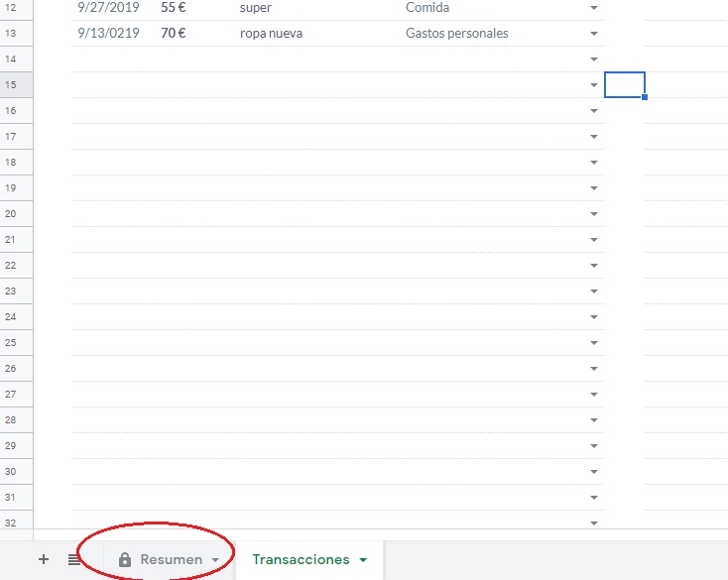Expand category dropdown for Comida row

tap(593, 8)
